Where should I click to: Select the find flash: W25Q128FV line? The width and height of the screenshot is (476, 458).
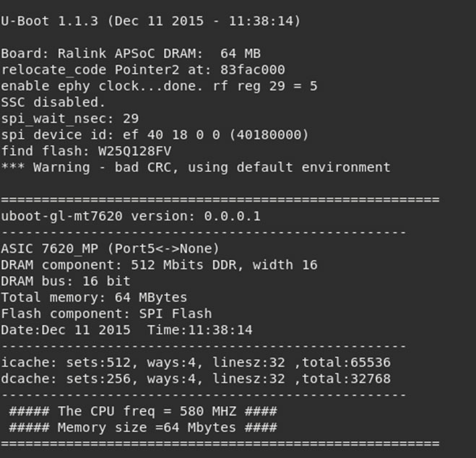click(86, 151)
